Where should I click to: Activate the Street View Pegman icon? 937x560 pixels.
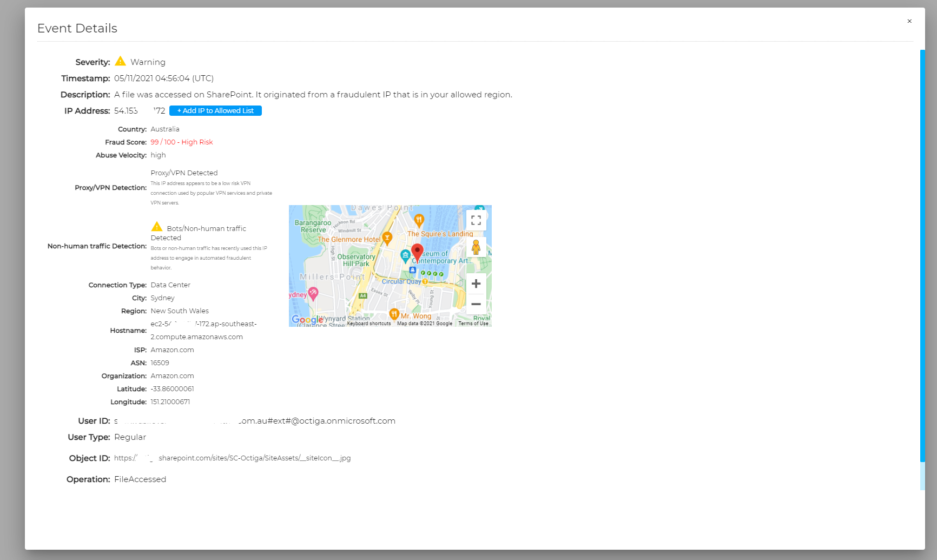[476, 248]
